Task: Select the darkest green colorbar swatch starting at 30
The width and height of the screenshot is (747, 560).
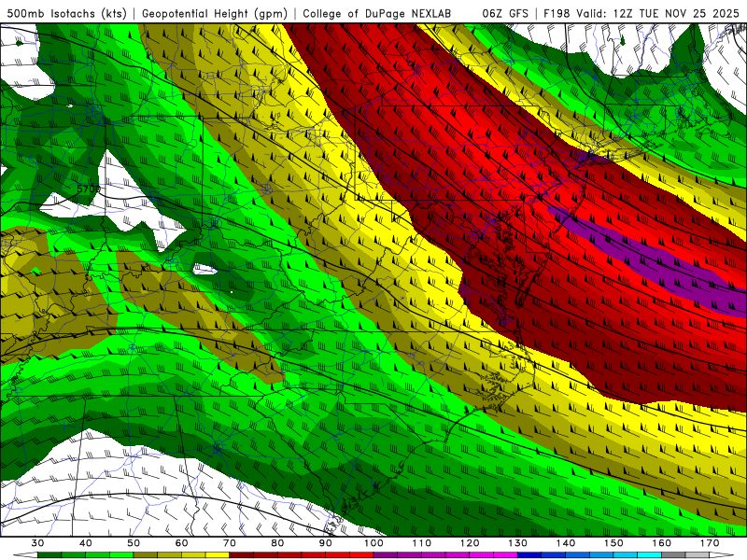Action: [x=49, y=554]
